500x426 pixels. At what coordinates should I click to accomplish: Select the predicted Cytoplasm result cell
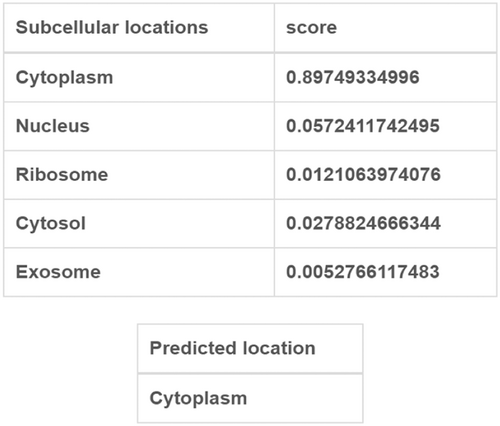(x=250, y=398)
